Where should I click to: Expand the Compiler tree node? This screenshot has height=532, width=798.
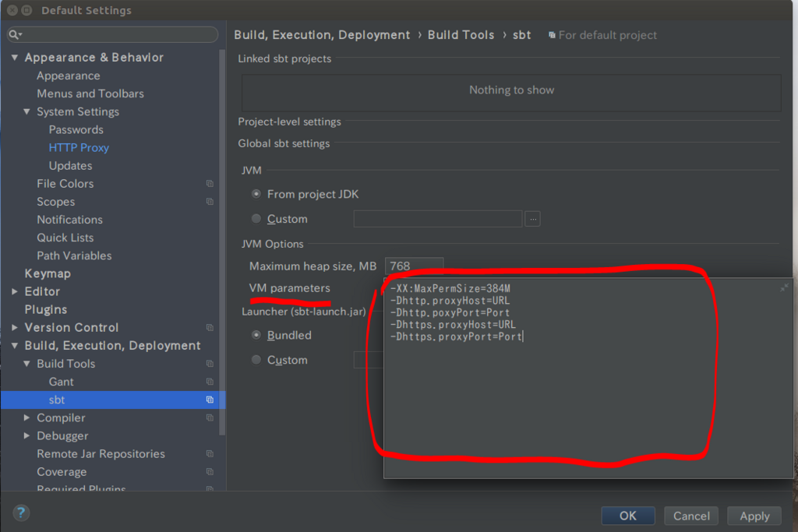click(x=27, y=417)
